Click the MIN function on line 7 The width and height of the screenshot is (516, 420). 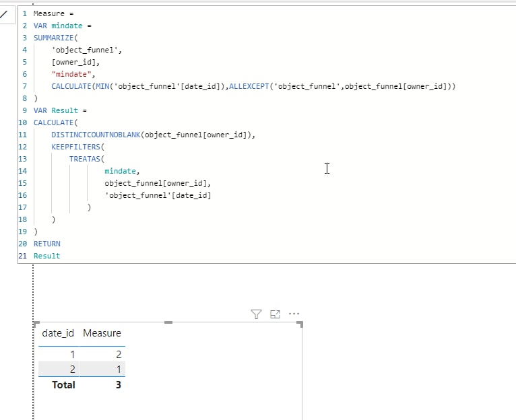pyautogui.click(x=102, y=86)
